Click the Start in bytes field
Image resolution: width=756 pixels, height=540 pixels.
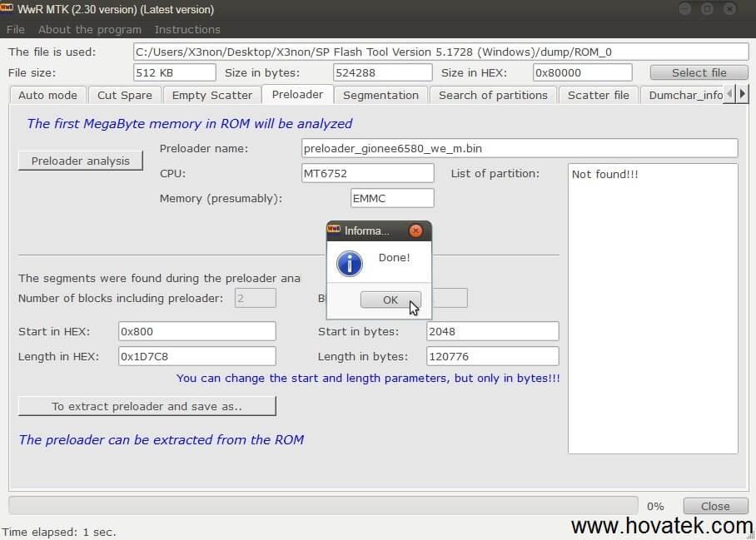click(492, 331)
